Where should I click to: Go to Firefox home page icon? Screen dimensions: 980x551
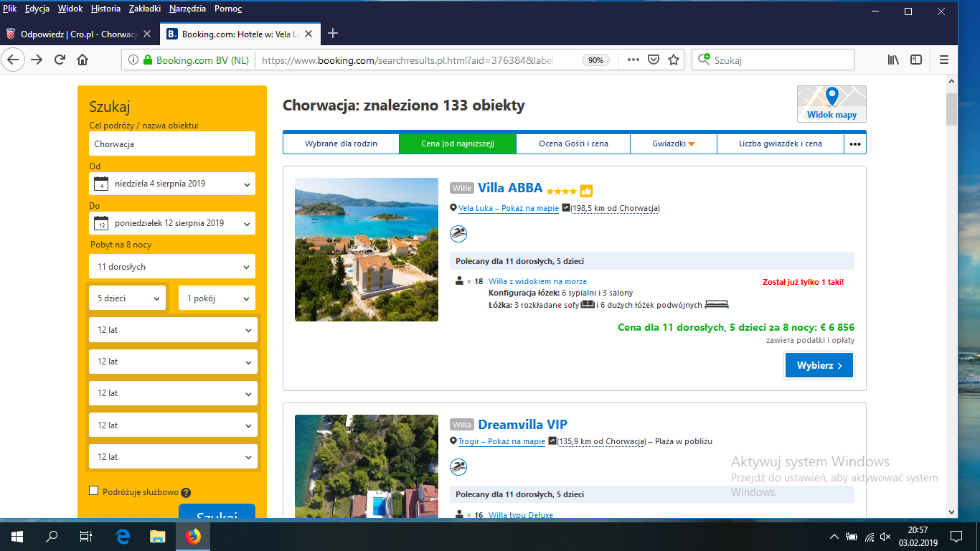pos(83,60)
